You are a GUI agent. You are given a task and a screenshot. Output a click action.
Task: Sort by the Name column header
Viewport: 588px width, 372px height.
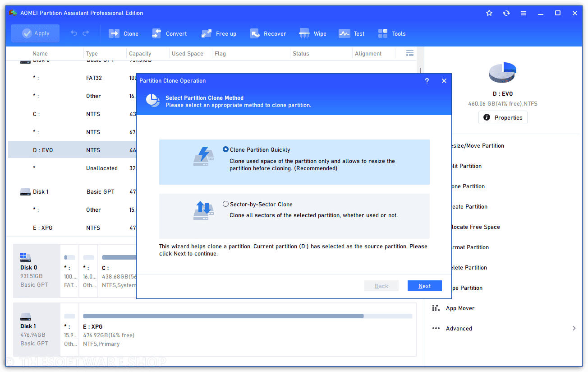tap(40, 53)
